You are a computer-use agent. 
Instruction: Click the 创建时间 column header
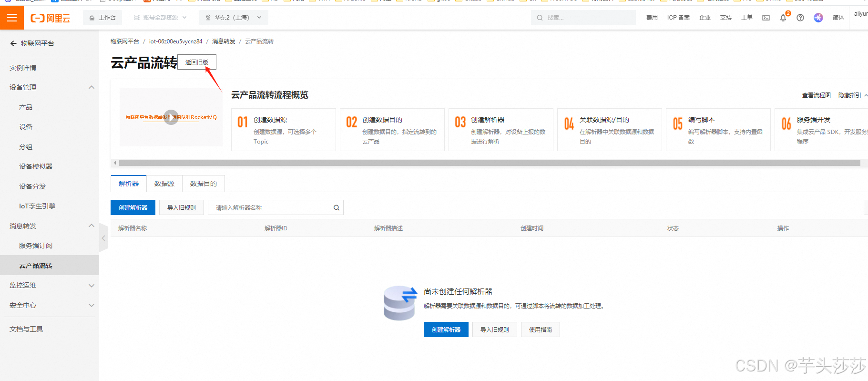click(532, 228)
